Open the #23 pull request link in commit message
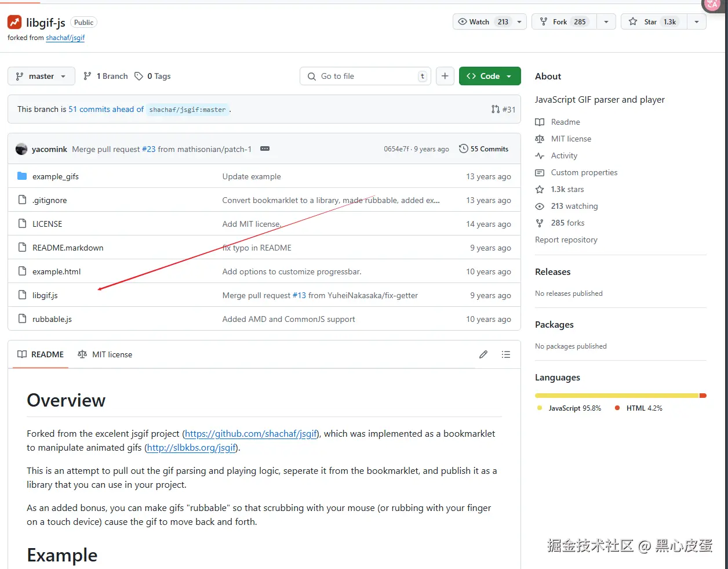728x569 pixels. click(149, 149)
